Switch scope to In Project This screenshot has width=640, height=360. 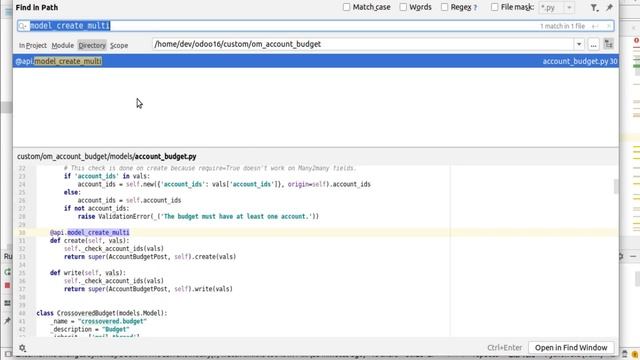33,45
